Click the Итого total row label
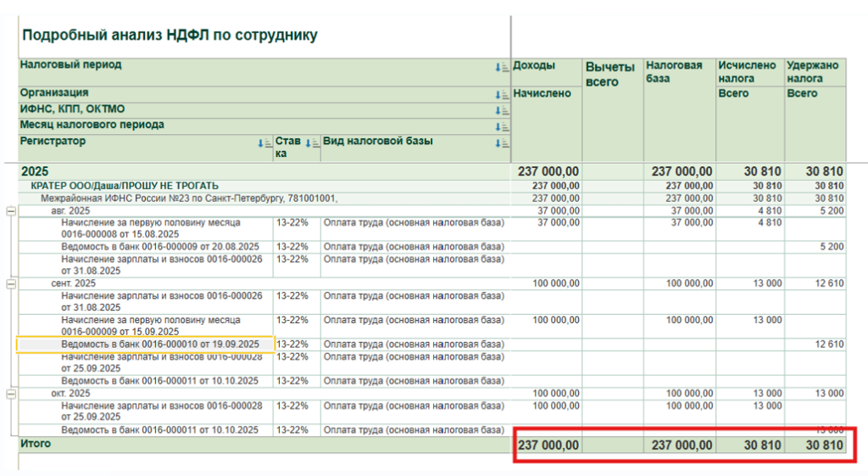868x476 pixels. coord(36,444)
